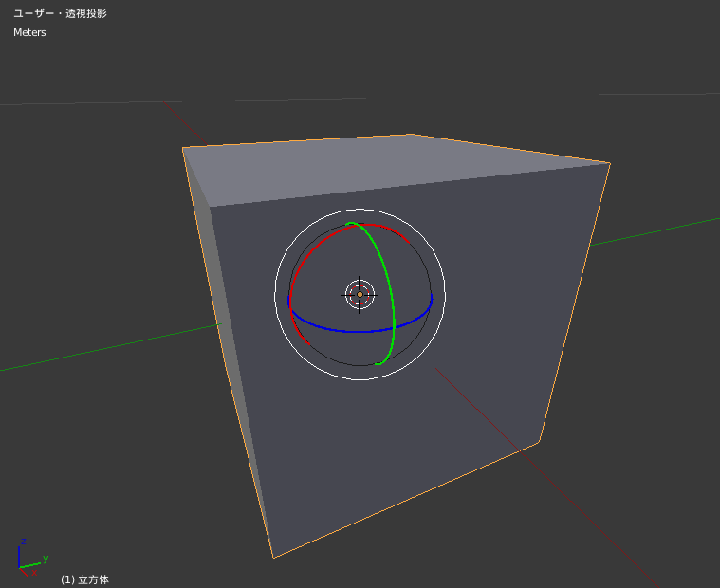Click the light top face of the cube
Image resolution: width=720 pixels, height=588 pixels.
[395, 168]
